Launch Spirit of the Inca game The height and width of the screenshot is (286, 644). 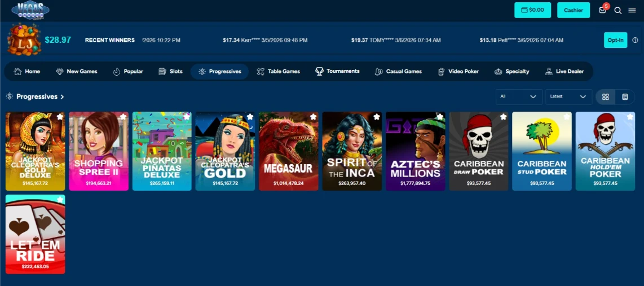click(x=352, y=151)
